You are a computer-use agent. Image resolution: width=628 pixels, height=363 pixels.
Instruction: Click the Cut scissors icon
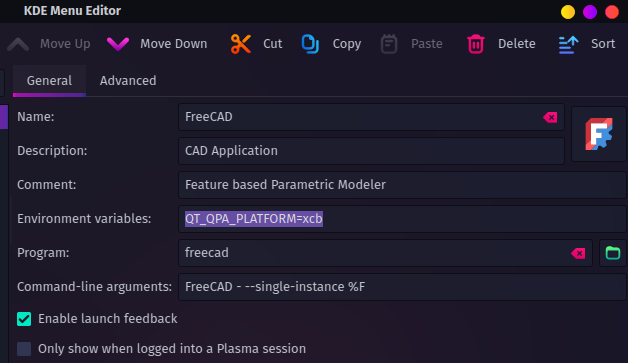pos(241,44)
